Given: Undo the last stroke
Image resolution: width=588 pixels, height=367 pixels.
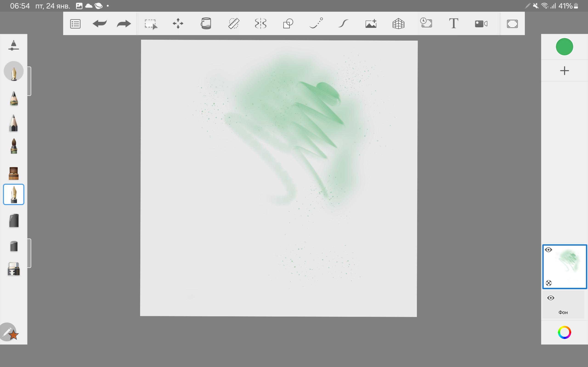Looking at the screenshot, I should (x=100, y=24).
